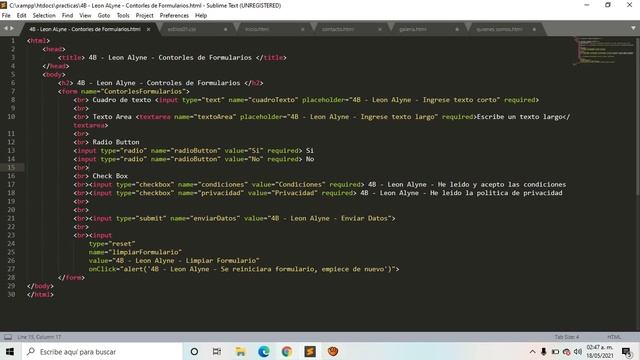The height and width of the screenshot is (360, 640).
Task: Close the galeria.html tab via its dot
Action: pyautogui.click(x=457, y=29)
